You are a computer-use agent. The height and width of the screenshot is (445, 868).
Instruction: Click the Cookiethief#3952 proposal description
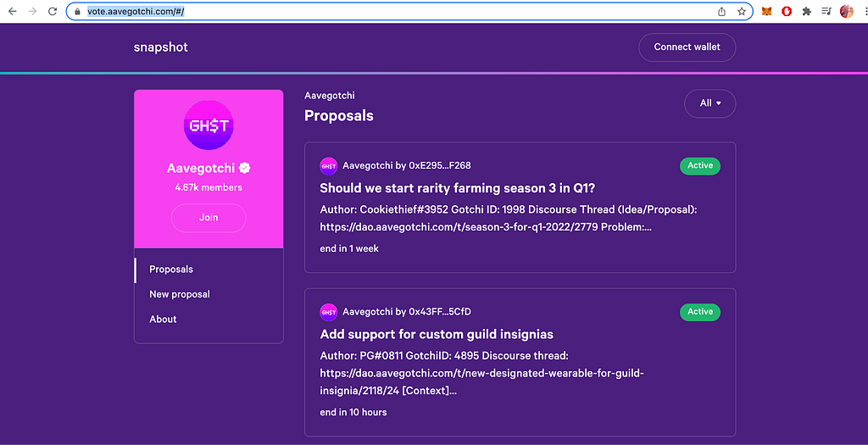(x=509, y=218)
